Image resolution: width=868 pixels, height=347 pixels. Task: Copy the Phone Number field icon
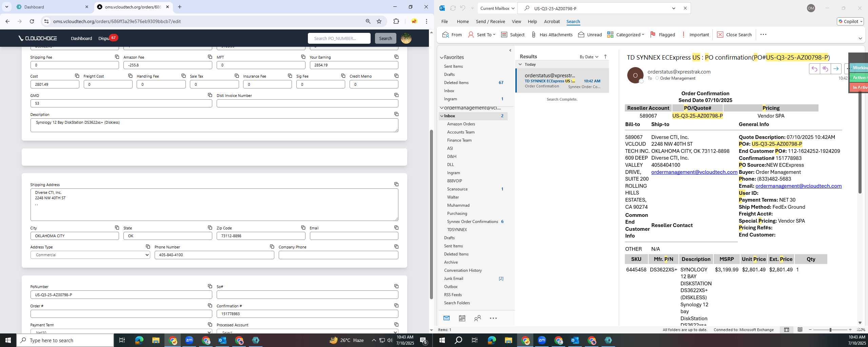272,246
